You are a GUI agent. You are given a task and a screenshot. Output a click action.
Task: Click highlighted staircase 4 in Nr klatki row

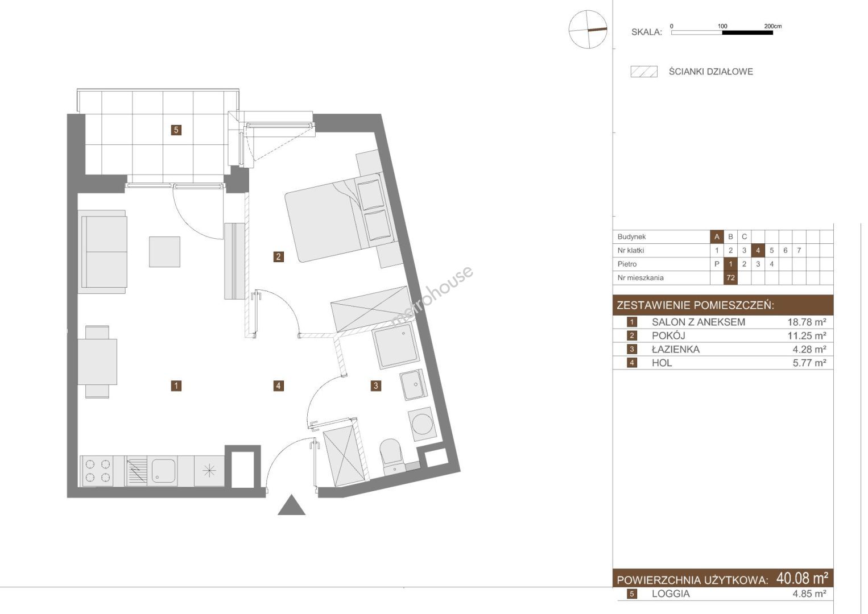pos(758,250)
